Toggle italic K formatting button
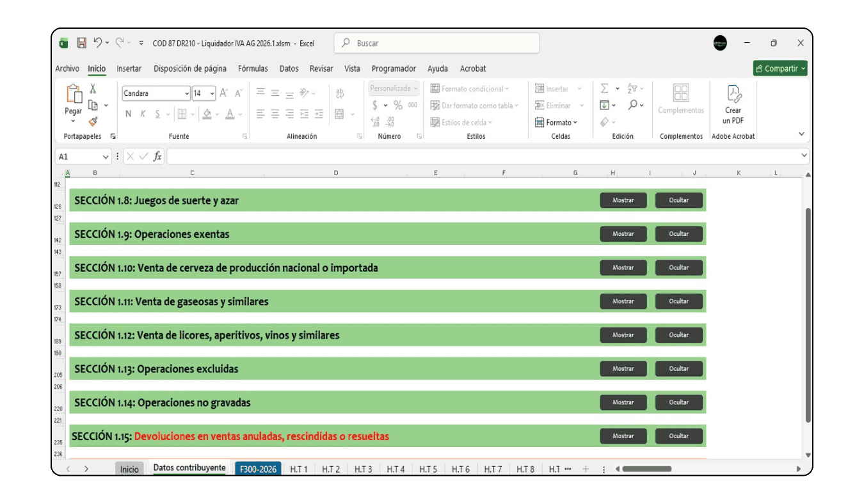 (143, 114)
